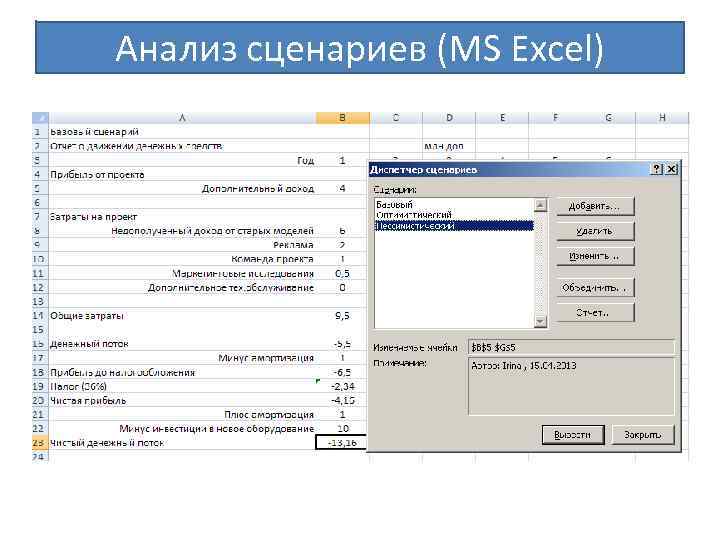Image resolution: width=720 pixels, height=540 pixels.
Task: Open the Изменить scenario button
Action: coord(595,256)
